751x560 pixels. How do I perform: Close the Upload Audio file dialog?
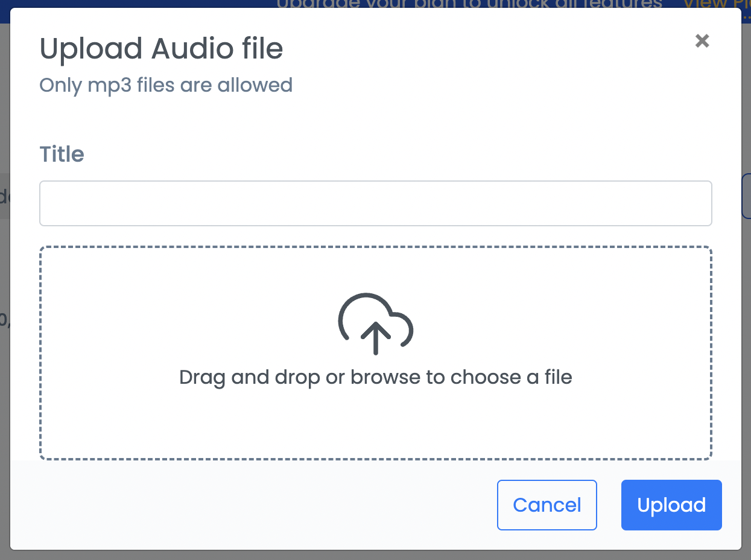pos(702,41)
